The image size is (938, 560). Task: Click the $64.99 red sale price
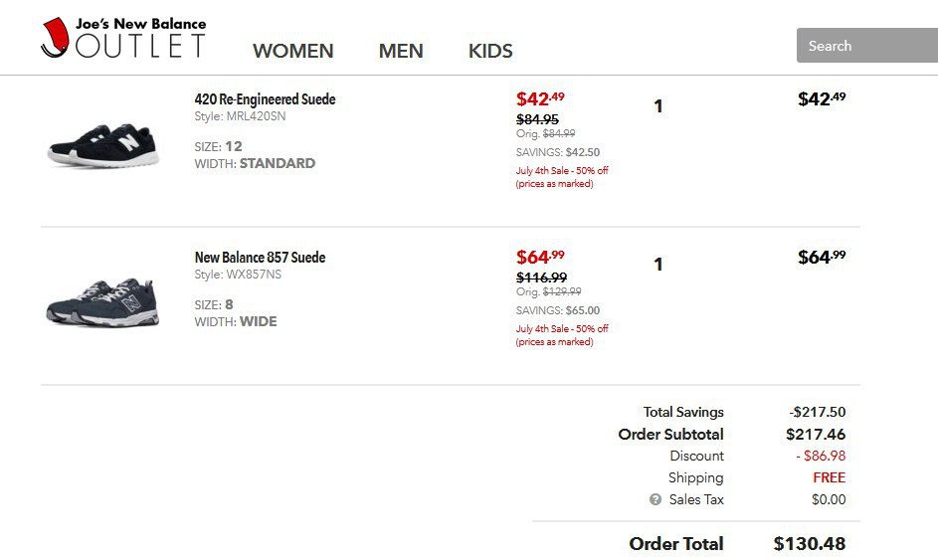coord(540,257)
